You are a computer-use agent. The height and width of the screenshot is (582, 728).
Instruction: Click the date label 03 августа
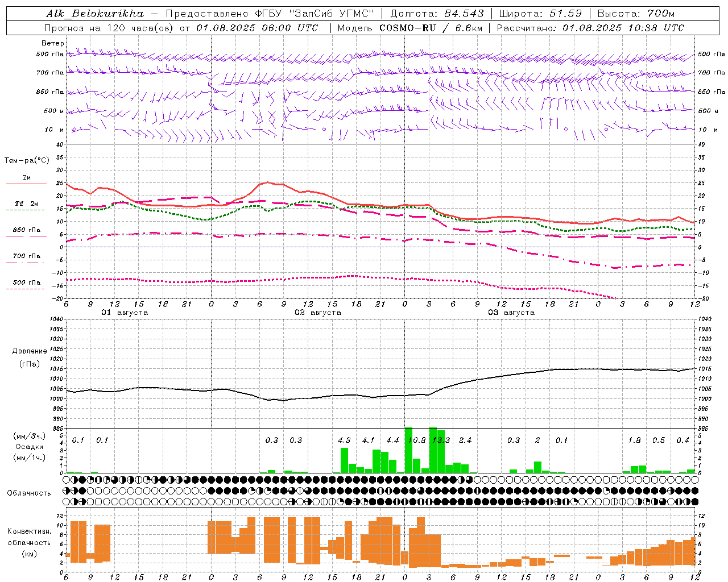point(511,313)
